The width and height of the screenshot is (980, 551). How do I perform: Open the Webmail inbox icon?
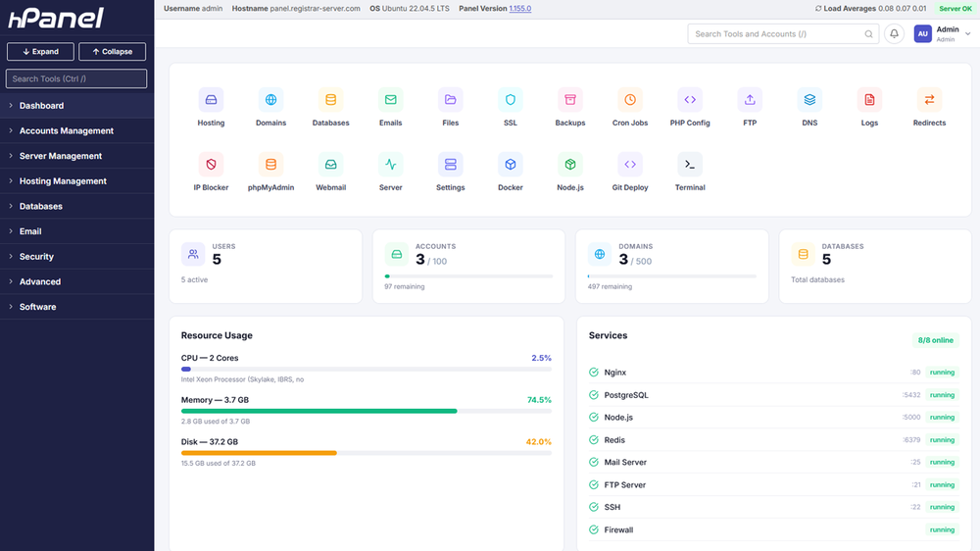click(330, 165)
